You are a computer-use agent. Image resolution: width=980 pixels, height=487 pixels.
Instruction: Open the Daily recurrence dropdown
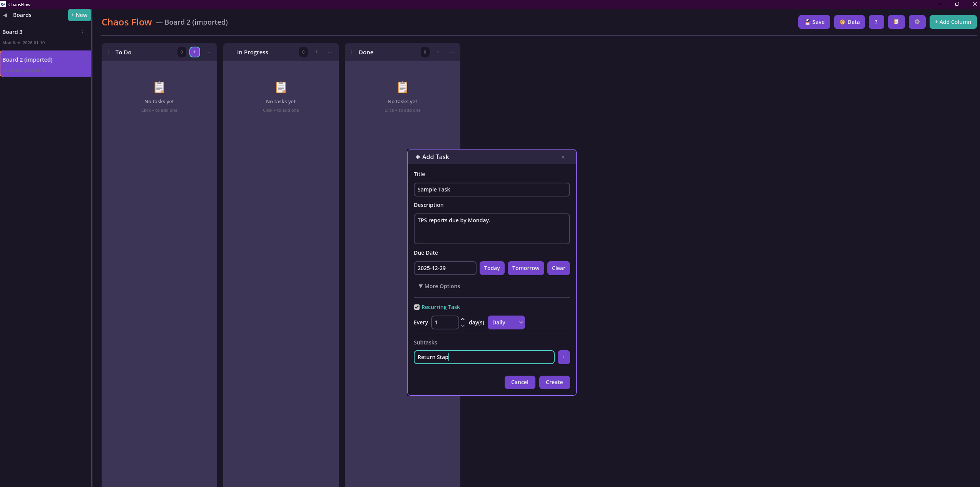[x=506, y=322]
